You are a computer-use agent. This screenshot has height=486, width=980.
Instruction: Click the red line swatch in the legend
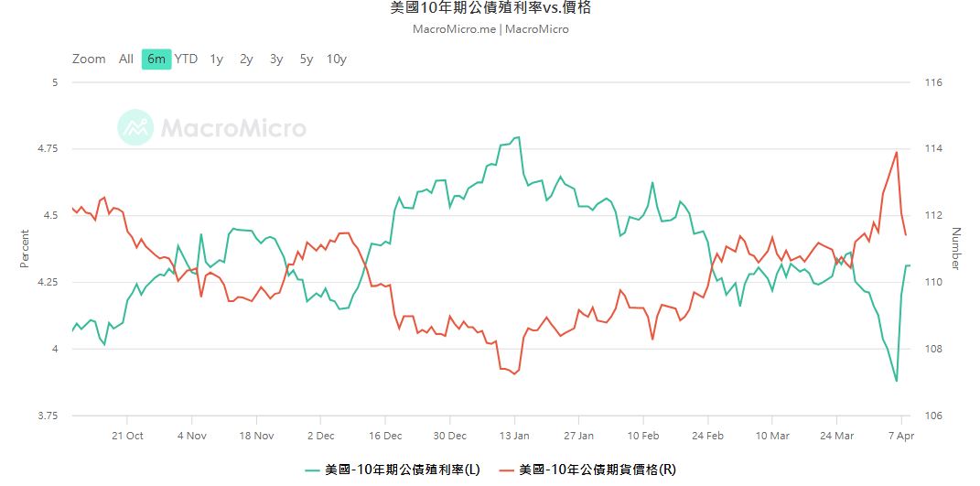point(505,470)
